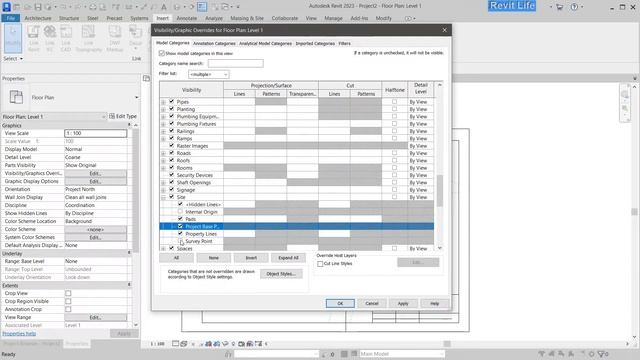Toggle 'Show model categories in this view' checkbox

click(x=162, y=53)
